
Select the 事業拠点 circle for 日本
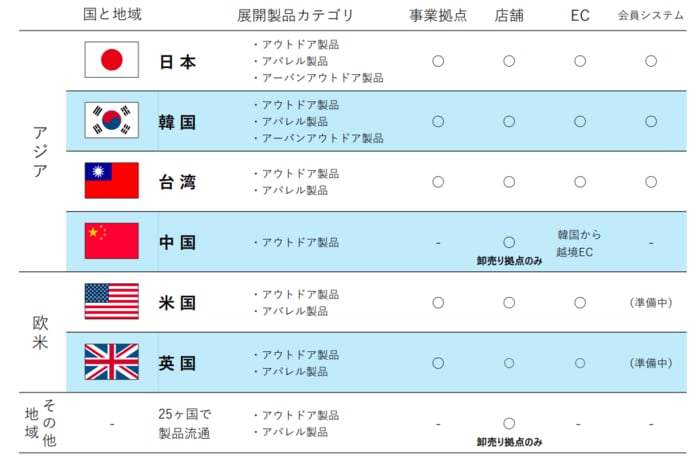click(x=438, y=61)
